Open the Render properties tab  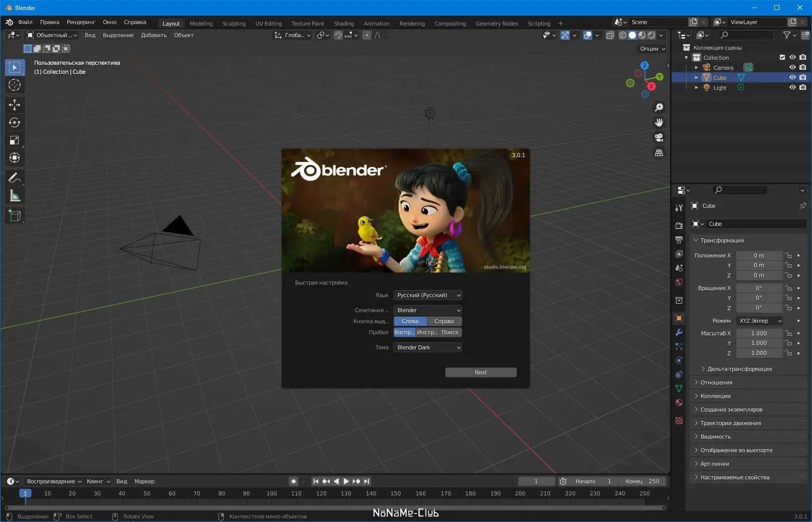679,225
